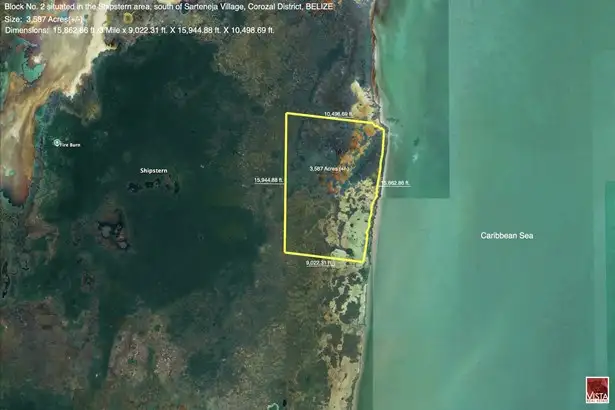615x410 pixels.
Task: Click the Block No. 2 title line
Action: click(168, 6)
